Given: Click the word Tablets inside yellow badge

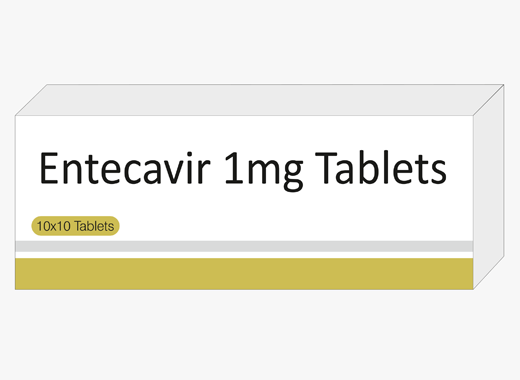Looking at the screenshot, I should point(94,226).
